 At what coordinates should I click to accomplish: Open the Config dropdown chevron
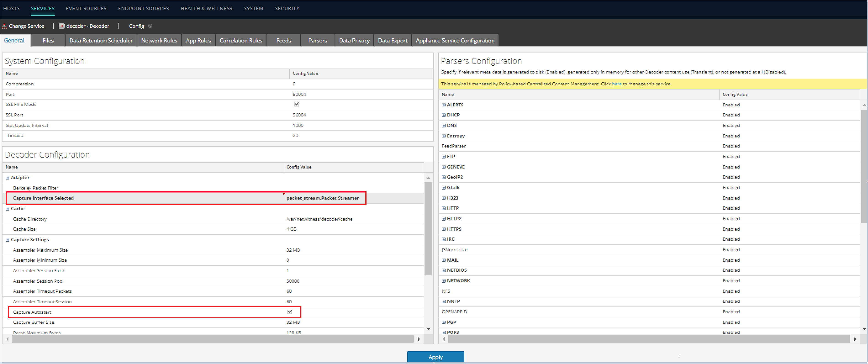click(x=150, y=26)
